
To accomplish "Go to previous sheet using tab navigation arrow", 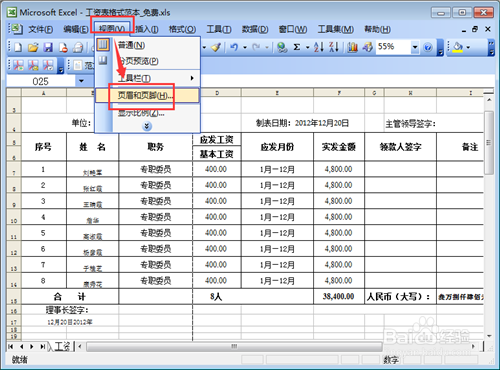I will click(x=21, y=347).
